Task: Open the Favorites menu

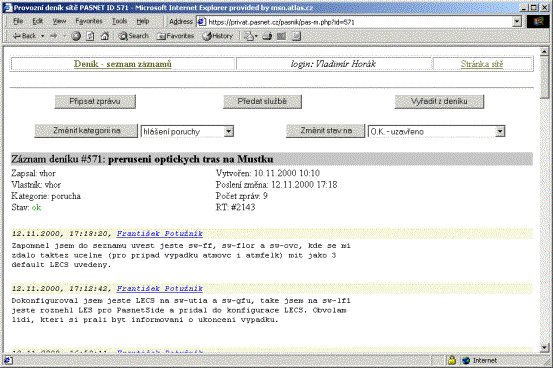Action: click(x=89, y=21)
